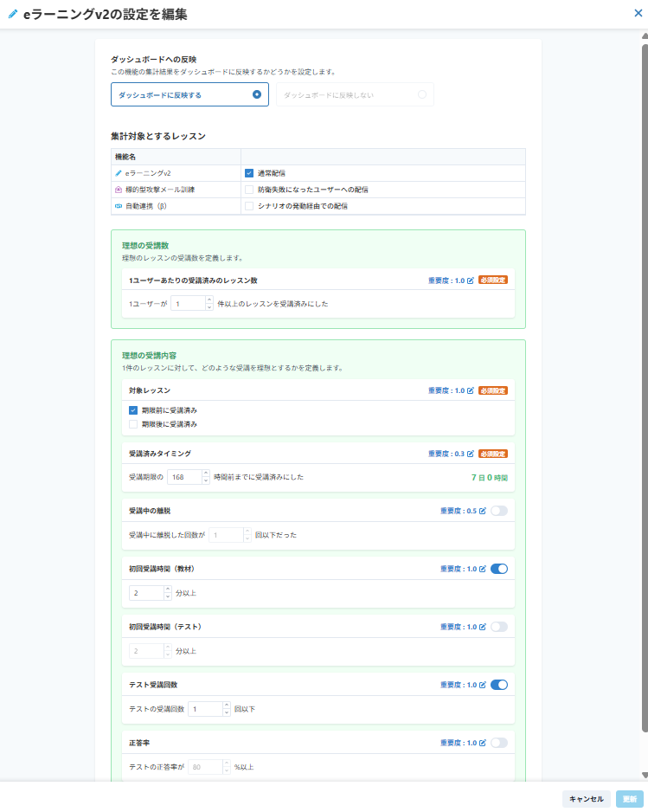
Task: Increase the 受講期限の 168 hours stepper
Action: [206, 474]
